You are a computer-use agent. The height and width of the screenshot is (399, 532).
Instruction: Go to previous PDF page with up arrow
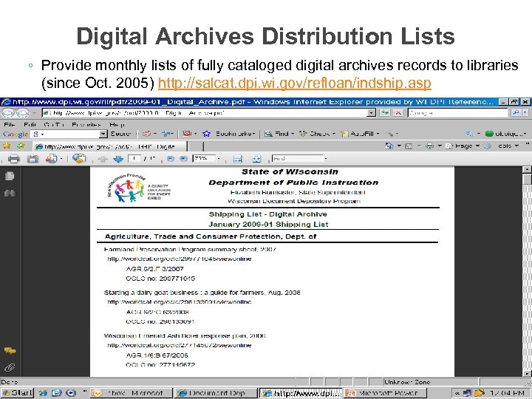pos(103,159)
